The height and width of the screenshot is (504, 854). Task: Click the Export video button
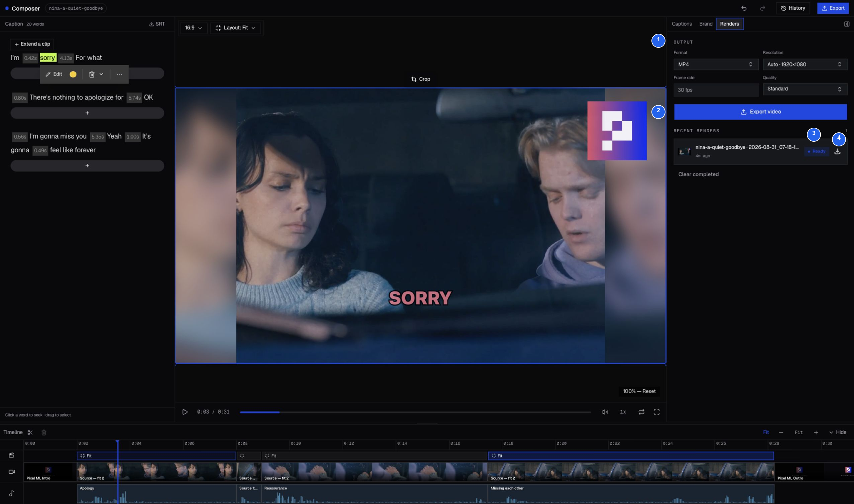click(x=760, y=112)
